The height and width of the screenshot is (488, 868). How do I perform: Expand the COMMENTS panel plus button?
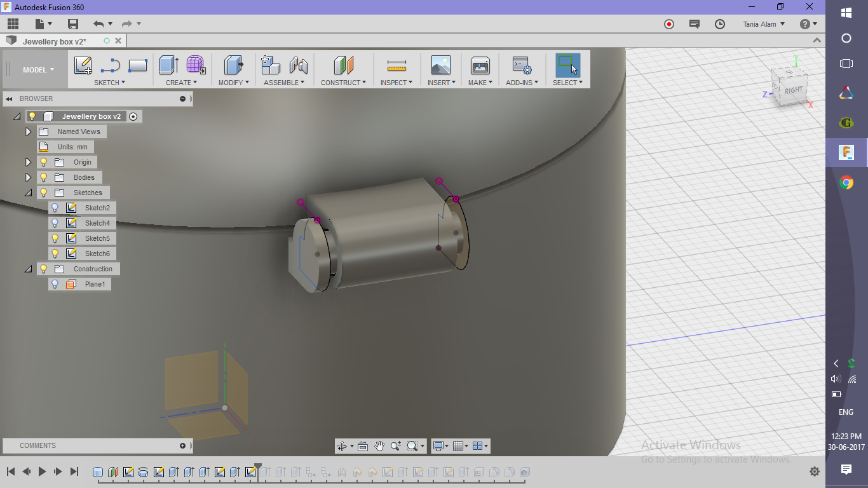tap(183, 445)
